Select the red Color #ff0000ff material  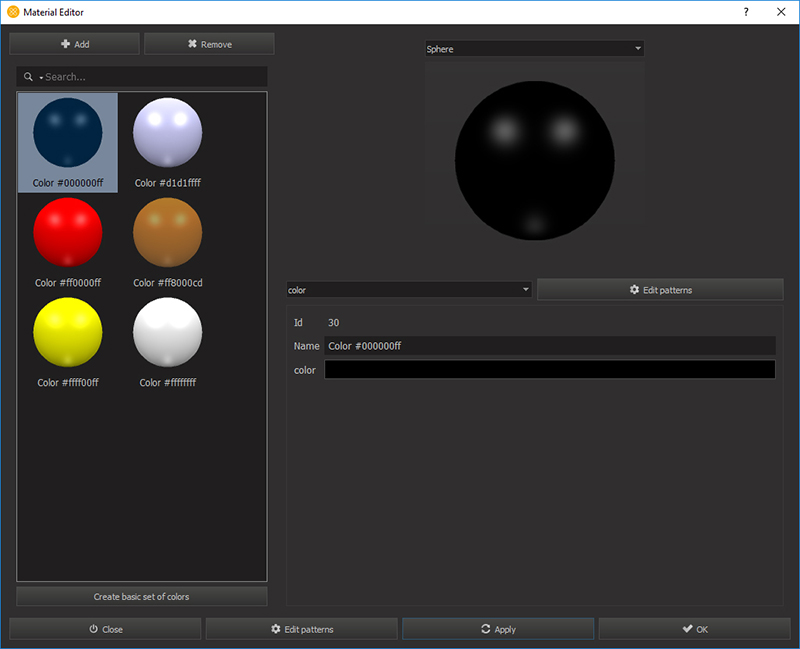[x=68, y=242]
